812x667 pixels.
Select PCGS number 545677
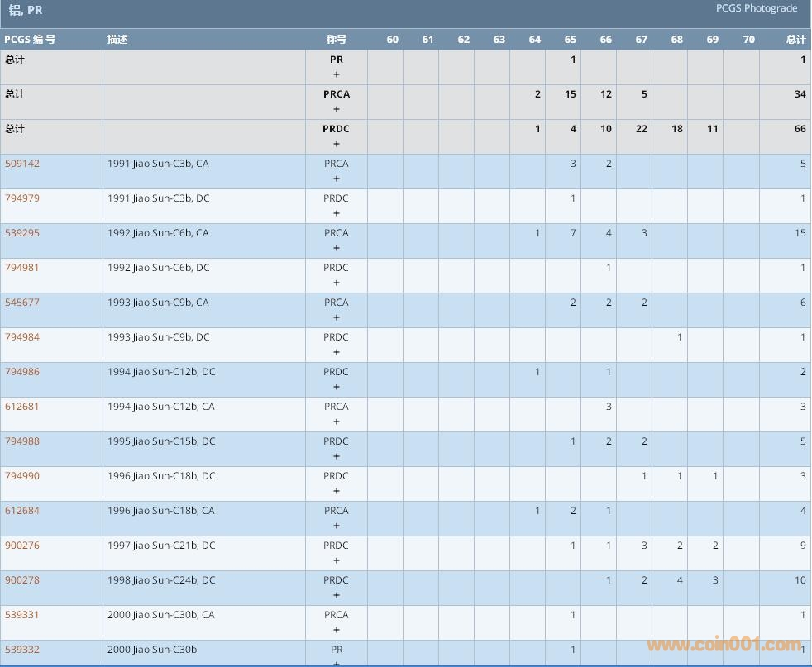22,303
